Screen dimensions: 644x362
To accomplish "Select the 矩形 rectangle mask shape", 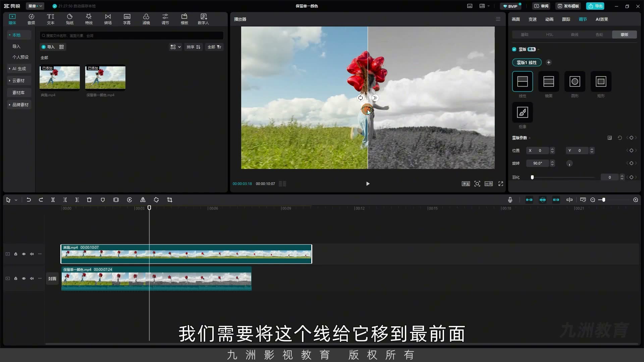I will point(601,81).
